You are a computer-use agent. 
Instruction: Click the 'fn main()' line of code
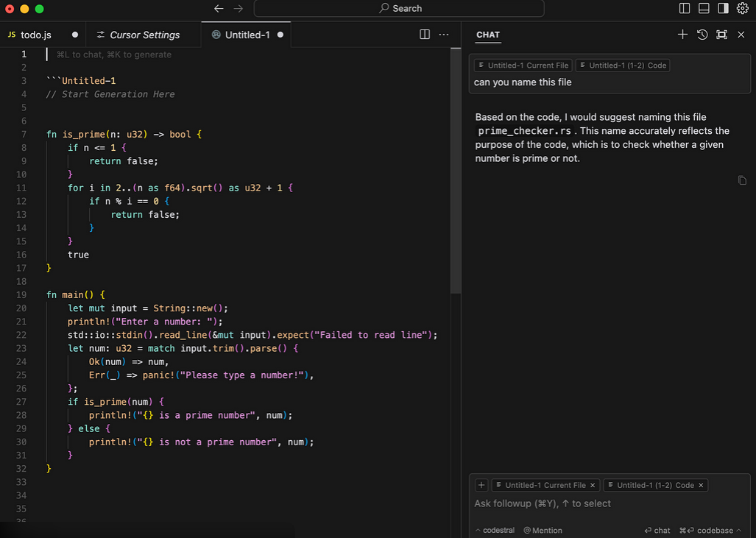[x=76, y=294]
